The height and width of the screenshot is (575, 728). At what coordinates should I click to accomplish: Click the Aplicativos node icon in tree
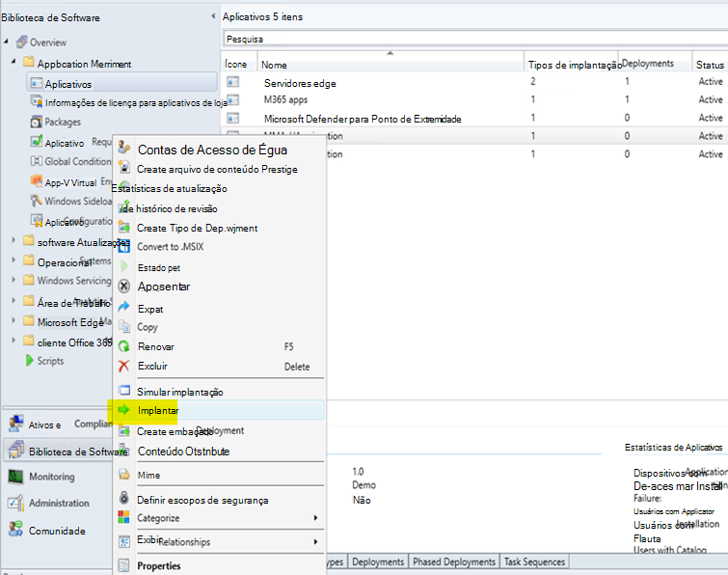click(36, 84)
